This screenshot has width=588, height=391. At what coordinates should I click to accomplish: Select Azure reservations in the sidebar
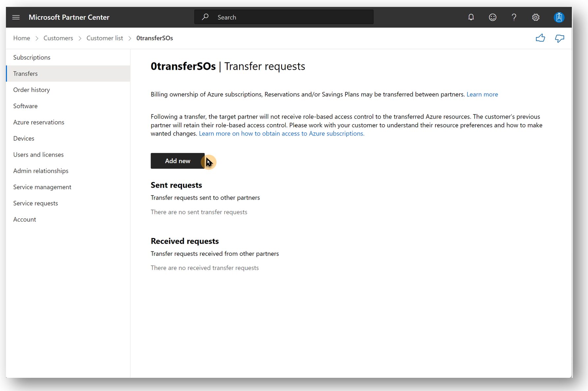(39, 122)
